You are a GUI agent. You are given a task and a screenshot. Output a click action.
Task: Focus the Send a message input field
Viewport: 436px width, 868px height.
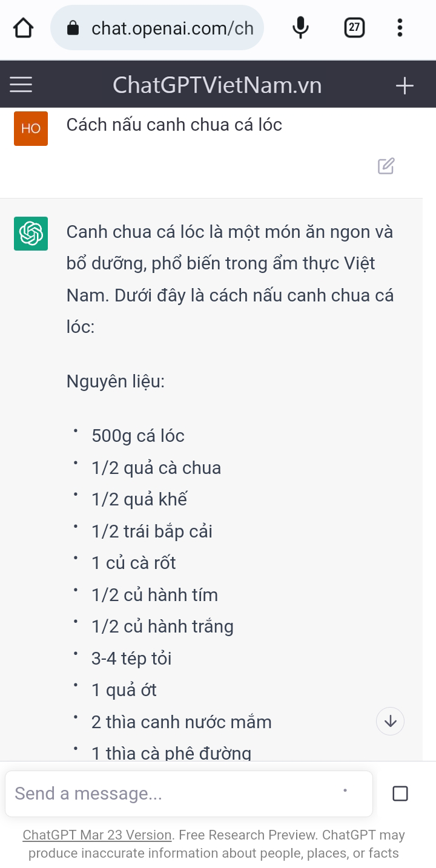[176, 794]
